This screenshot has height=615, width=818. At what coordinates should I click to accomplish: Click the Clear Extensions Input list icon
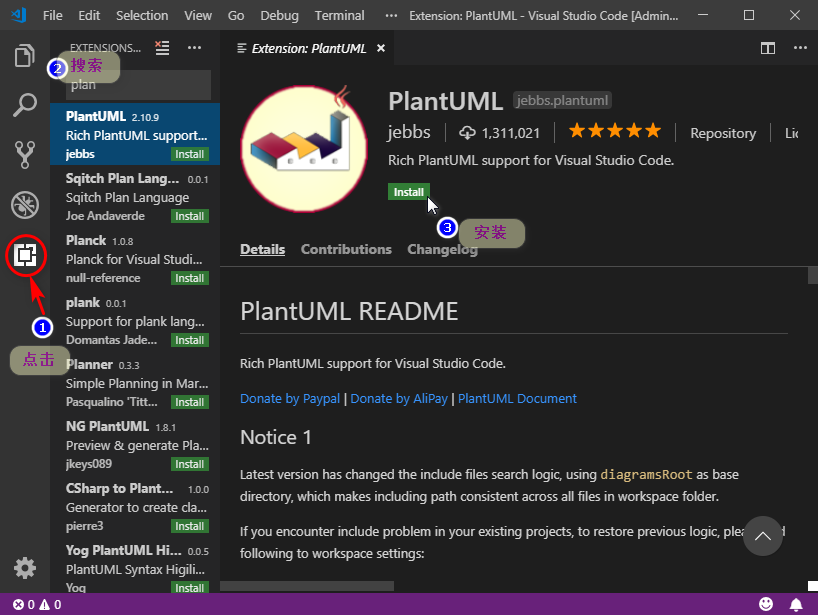162,48
